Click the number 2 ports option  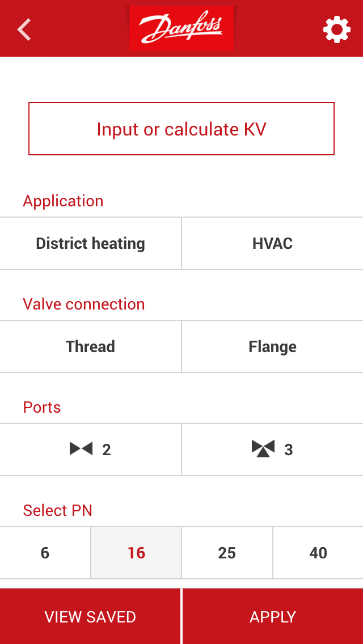(x=91, y=450)
